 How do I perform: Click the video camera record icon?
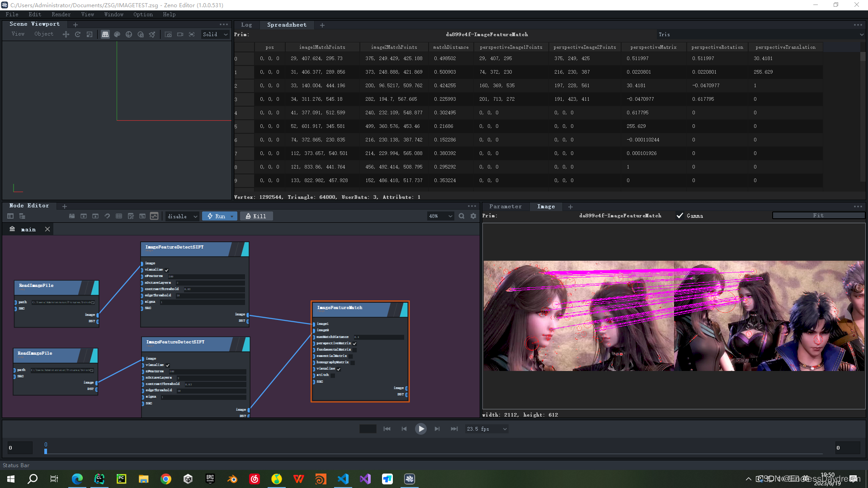[x=180, y=34]
